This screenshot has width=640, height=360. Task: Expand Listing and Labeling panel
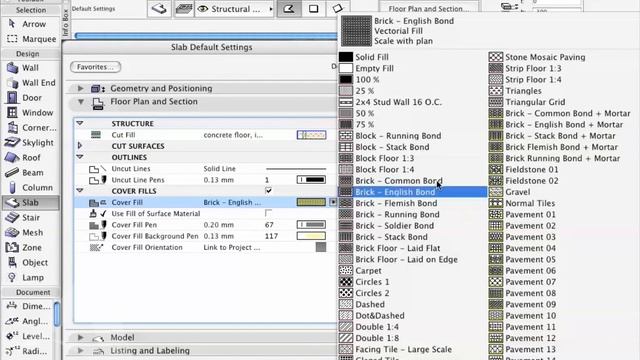pos(80,351)
